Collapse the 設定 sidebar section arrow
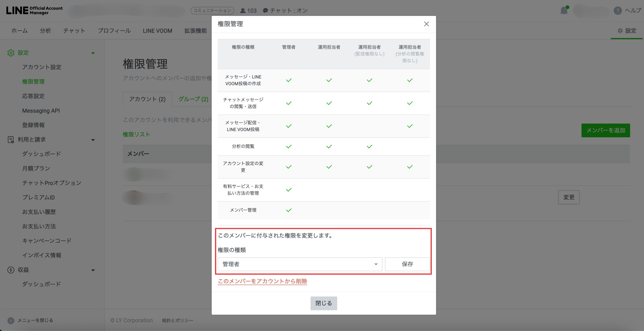 (93, 53)
